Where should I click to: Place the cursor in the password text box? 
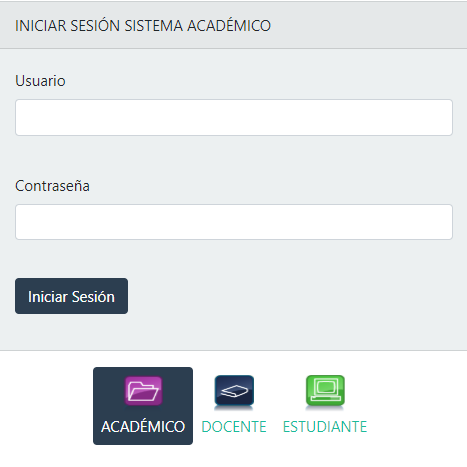(x=234, y=222)
